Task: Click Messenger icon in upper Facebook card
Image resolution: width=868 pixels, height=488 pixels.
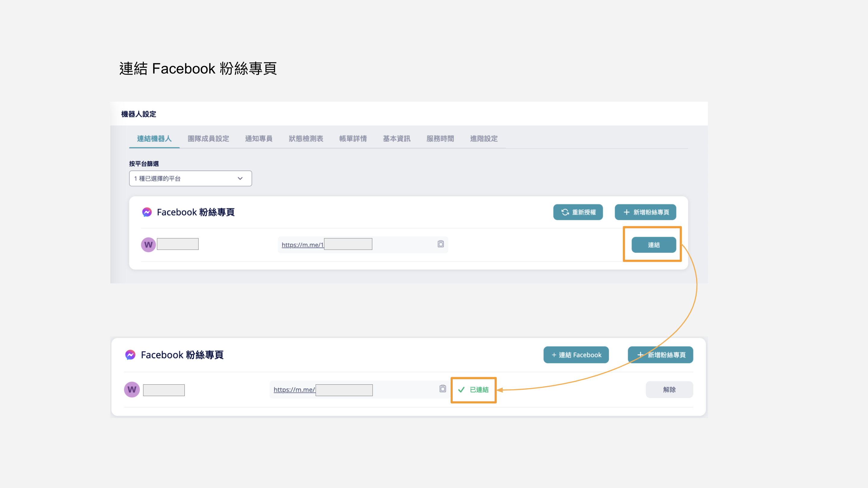Action: (x=147, y=212)
